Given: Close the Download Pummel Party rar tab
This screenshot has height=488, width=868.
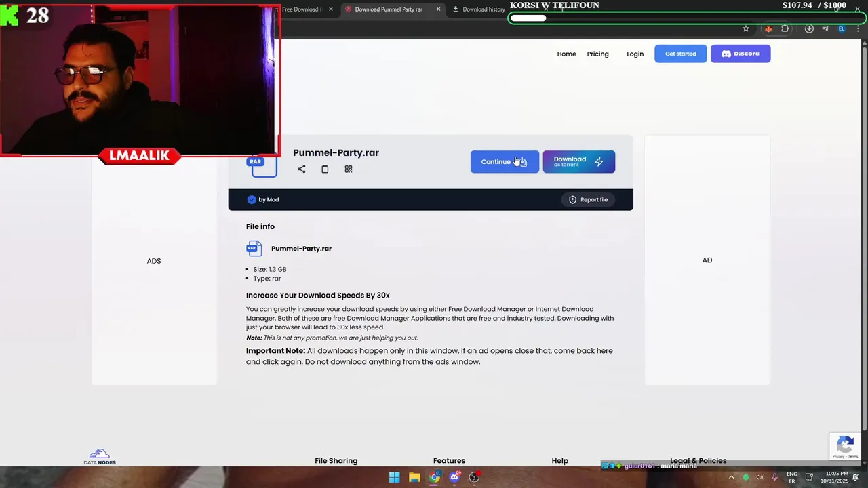Looking at the screenshot, I should (x=439, y=9).
